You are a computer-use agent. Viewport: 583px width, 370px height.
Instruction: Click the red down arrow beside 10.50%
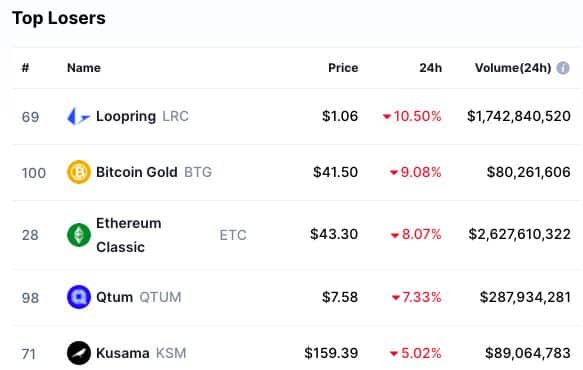pyautogui.click(x=387, y=117)
